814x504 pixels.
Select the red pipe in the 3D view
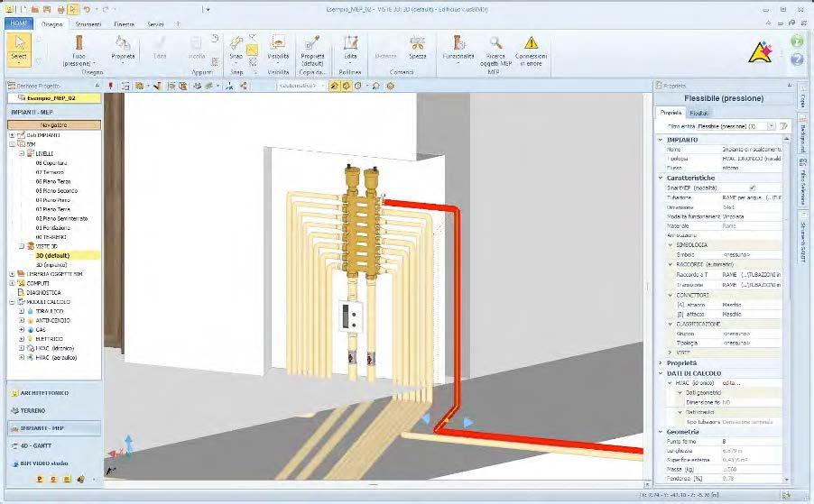(456, 311)
